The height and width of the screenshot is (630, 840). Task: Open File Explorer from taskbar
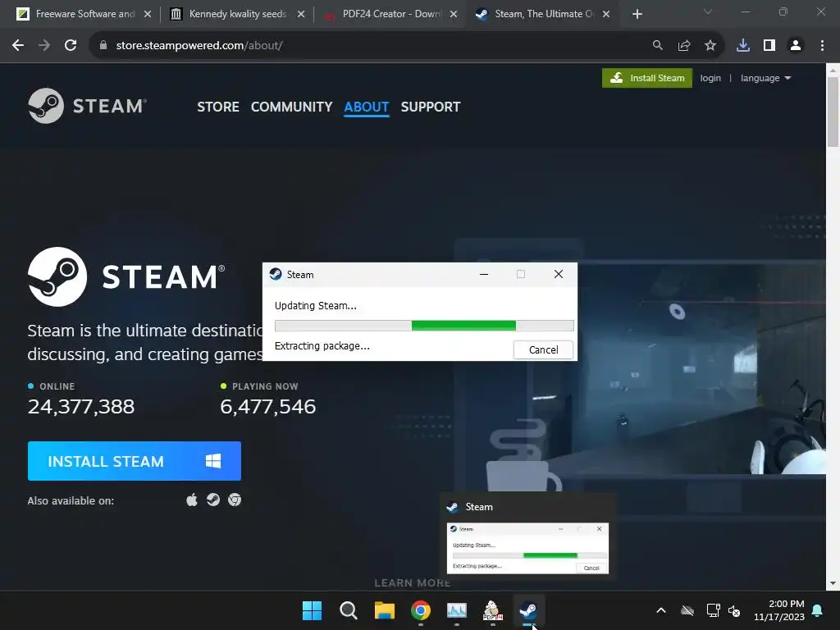tap(385, 610)
